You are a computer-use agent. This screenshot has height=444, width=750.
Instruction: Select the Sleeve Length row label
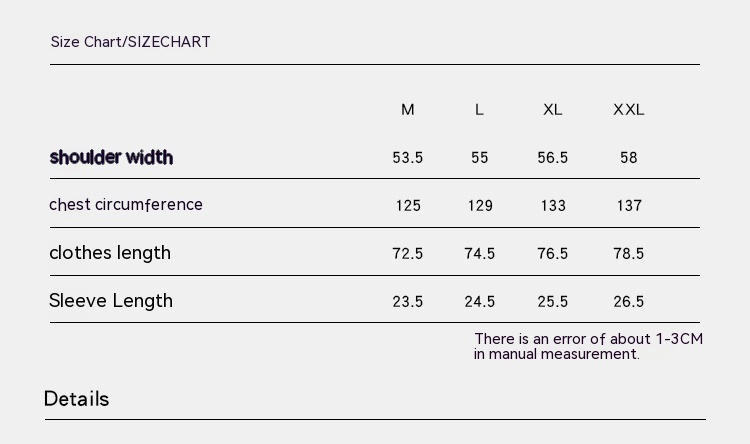[x=111, y=301]
